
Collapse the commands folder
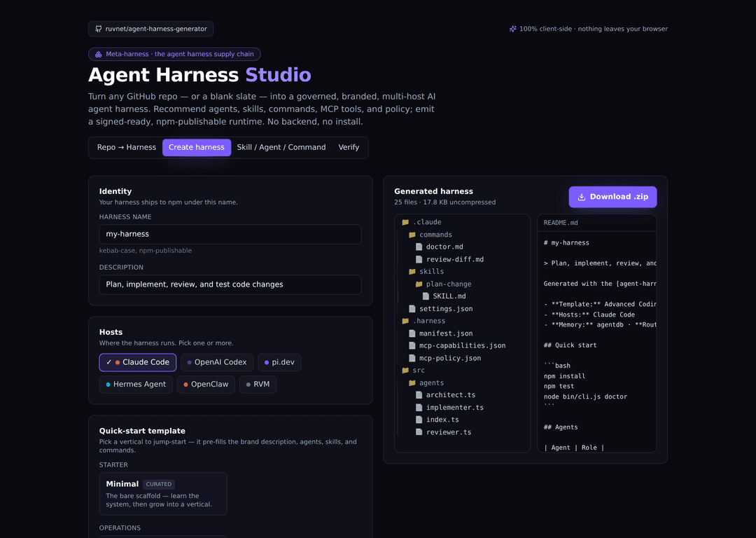[430, 235]
